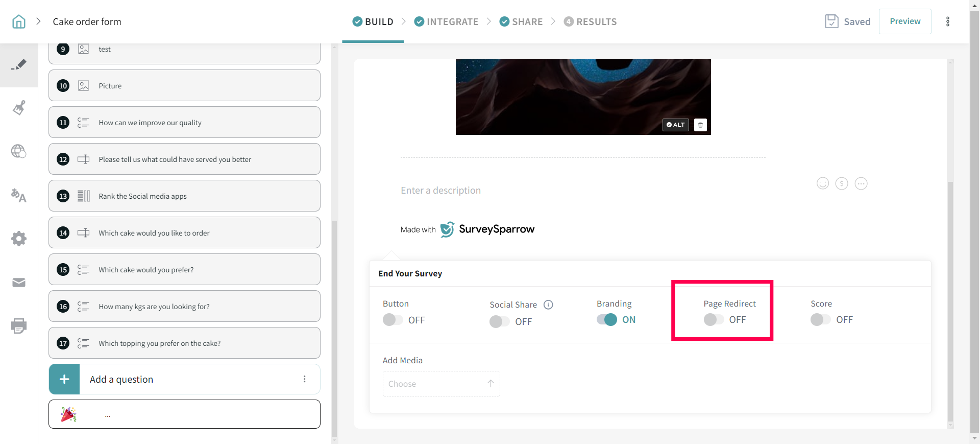Open the design paint roller sidebar icon
The image size is (980, 444).
pyautogui.click(x=19, y=108)
